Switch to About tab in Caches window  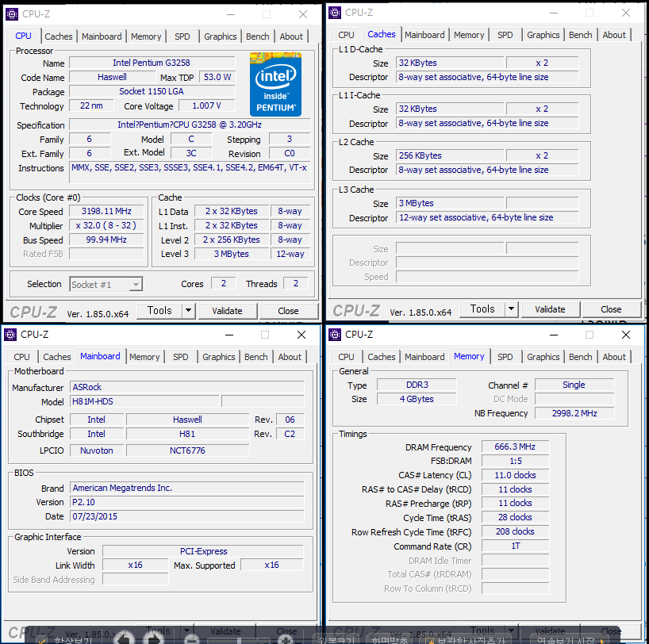tap(614, 35)
